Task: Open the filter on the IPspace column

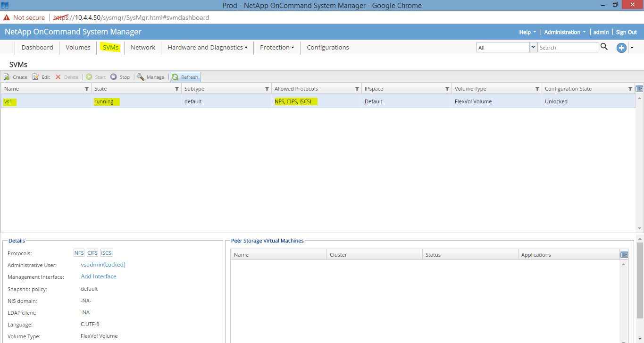Action: click(447, 89)
